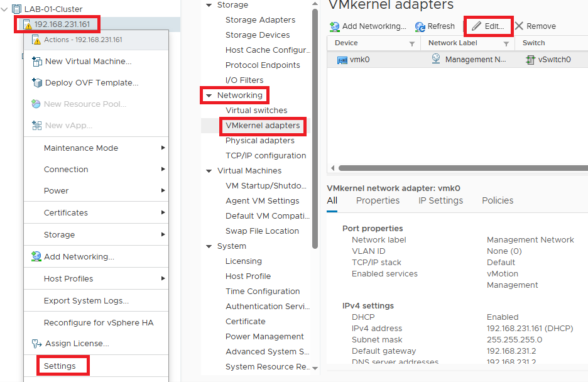The width and height of the screenshot is (588, 382).
Task: Select host 192.168.231.161 in tree
Action: 62,25
